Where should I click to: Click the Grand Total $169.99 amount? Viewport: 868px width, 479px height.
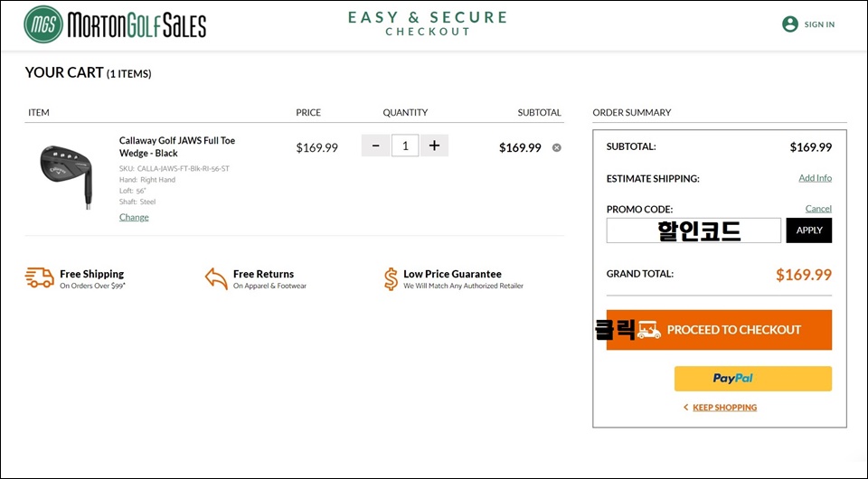804,275
